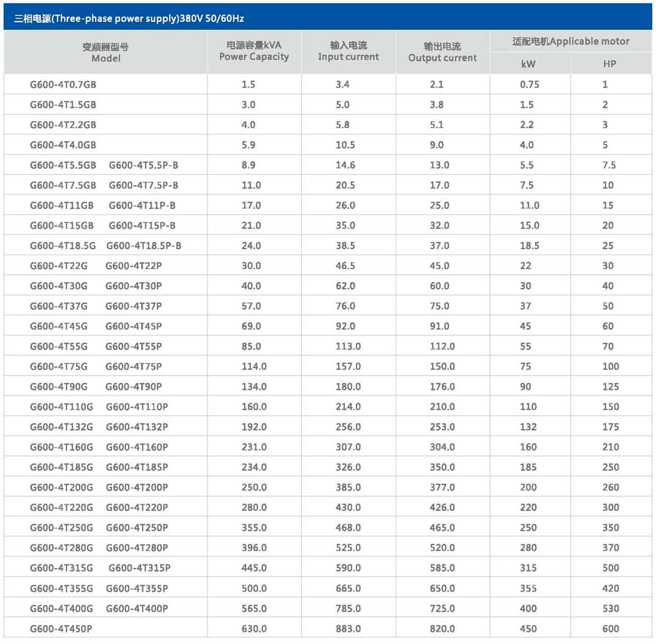Select model G600-4T132G
This screenshot has width=658, height=644.
click(x=61, y=427)
